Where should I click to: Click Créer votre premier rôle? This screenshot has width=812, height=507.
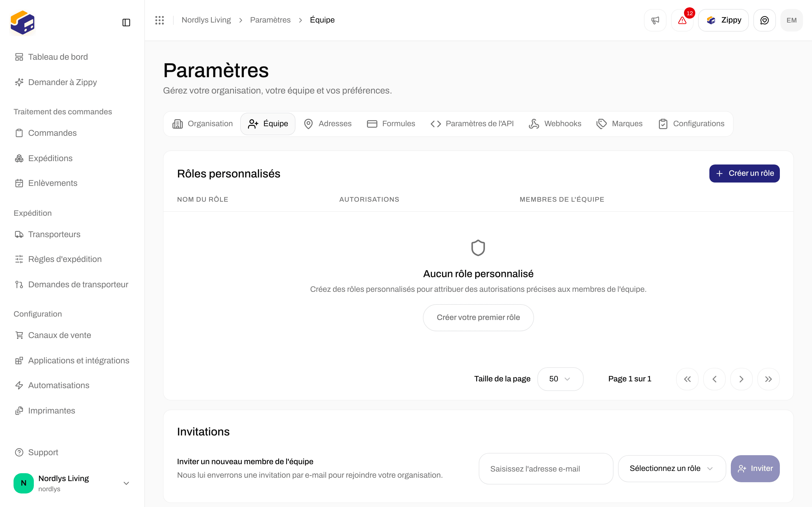coord(478,317)
